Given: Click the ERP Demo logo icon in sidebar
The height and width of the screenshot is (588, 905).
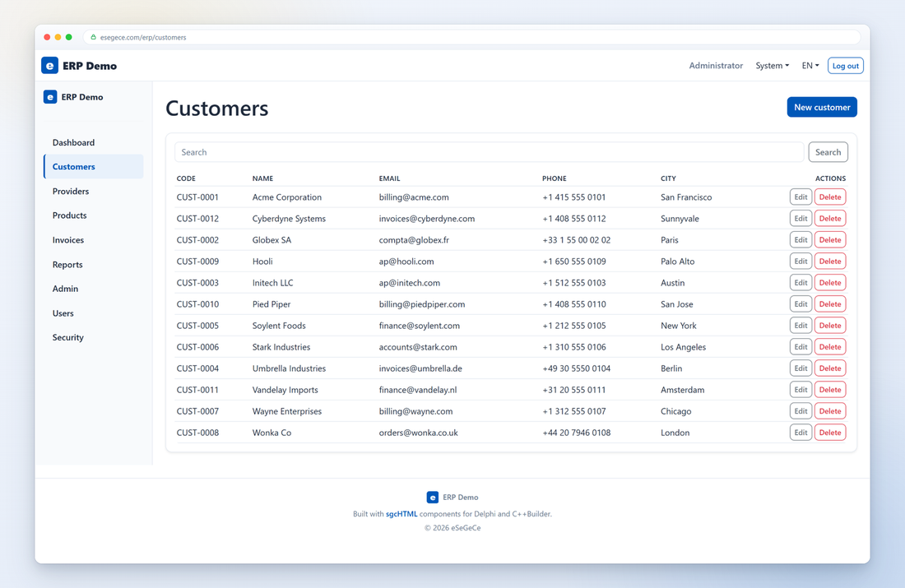Looking at the screenshot, I should (50, 97).
